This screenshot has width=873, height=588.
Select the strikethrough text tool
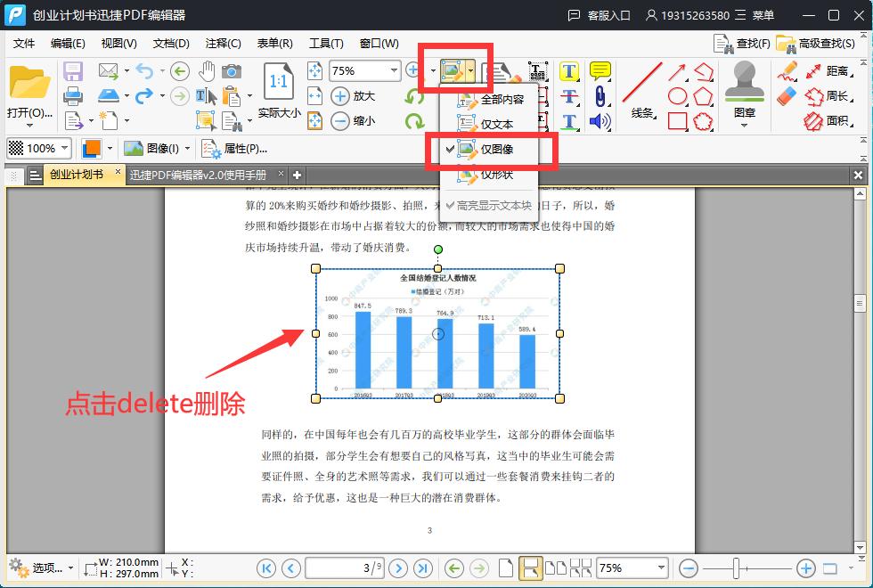pos(568,95)
